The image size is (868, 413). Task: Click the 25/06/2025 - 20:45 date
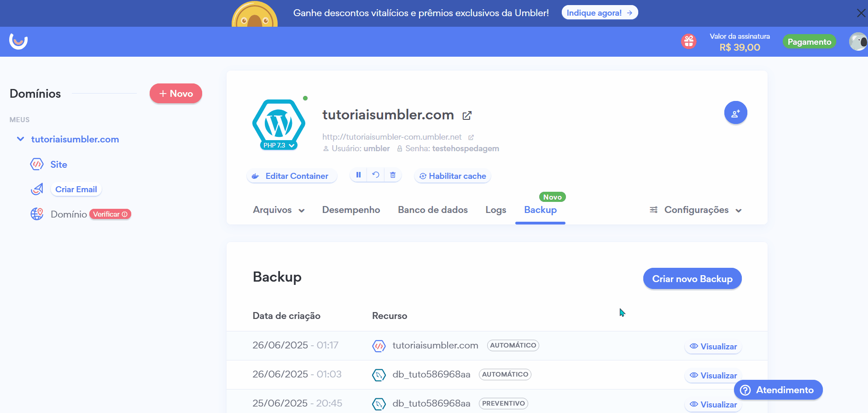coord(297,403)
